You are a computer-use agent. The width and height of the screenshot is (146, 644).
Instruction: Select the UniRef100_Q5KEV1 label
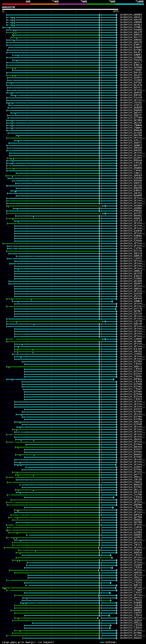pyautogui.click(x=131, y=183)
